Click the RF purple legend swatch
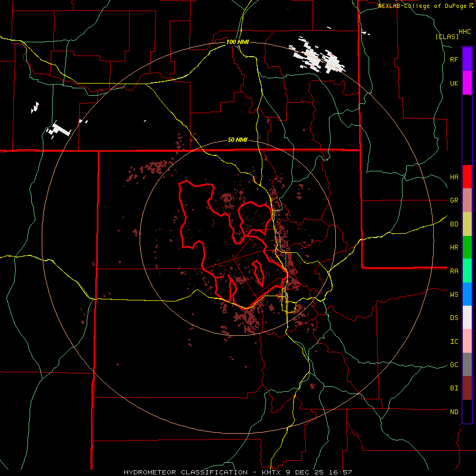 467,59
